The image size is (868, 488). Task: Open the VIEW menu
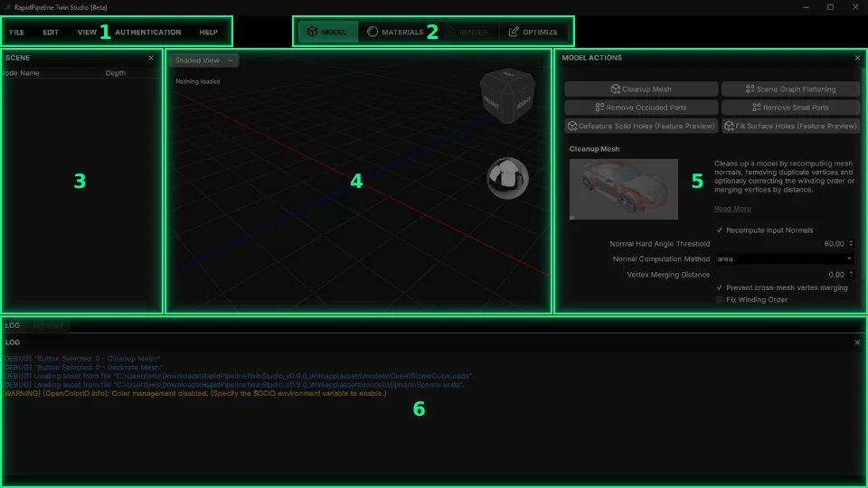point(87,33)
